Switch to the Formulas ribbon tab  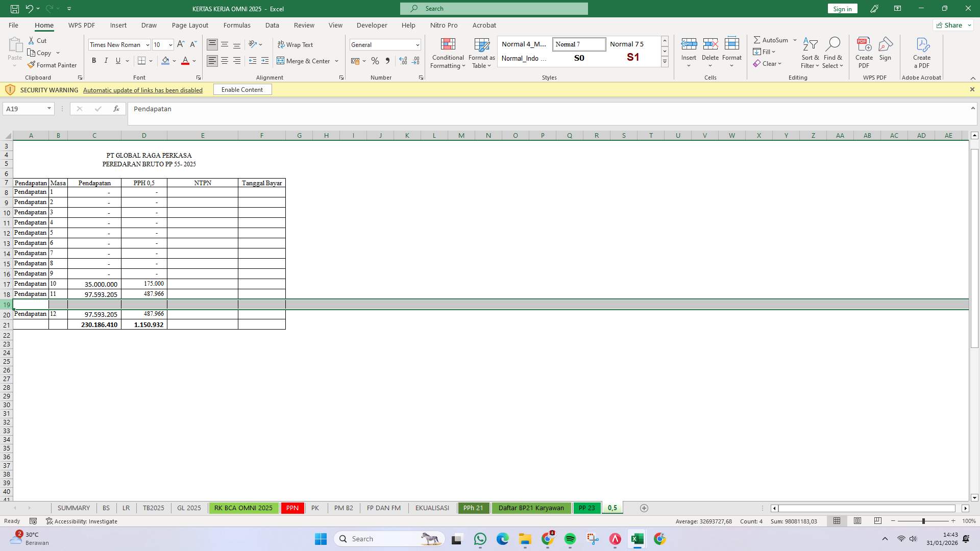237,25
